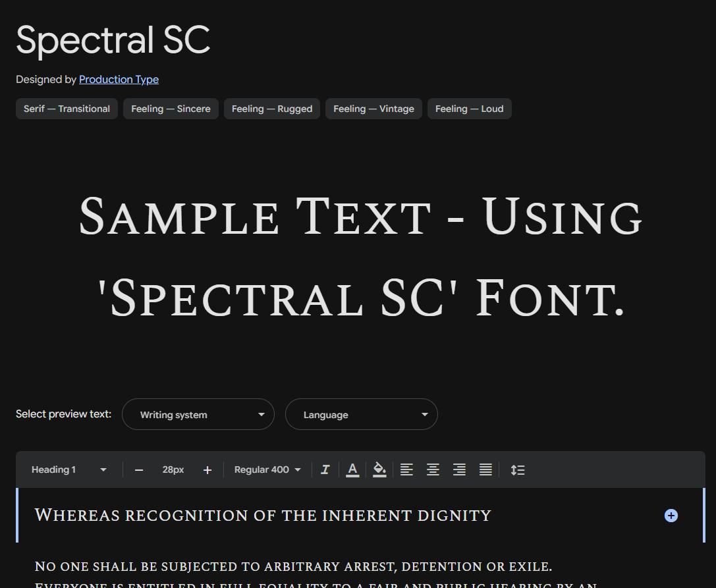
Task: Select the Feeling — Rugged tag
Action: point(271,109)
